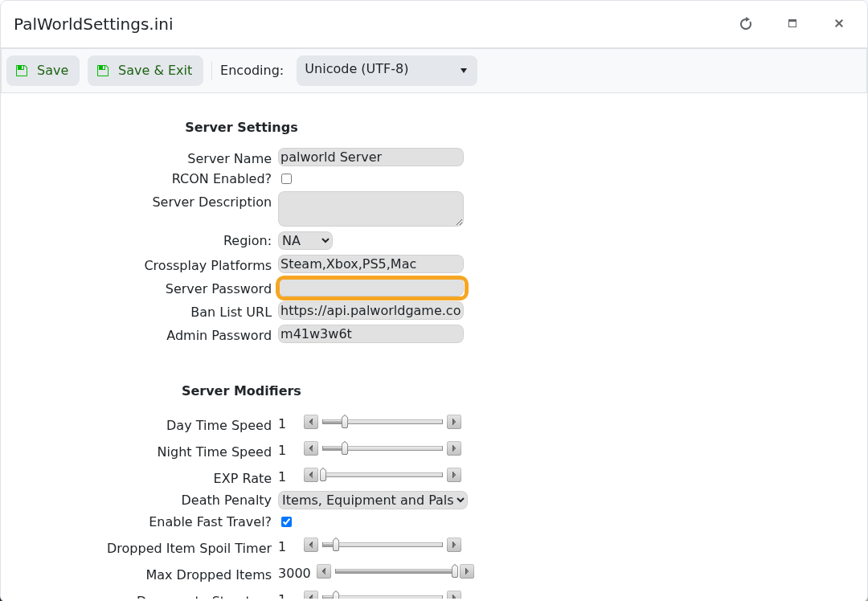Decrease EXP Rate with left arrow

coord(311,476)
